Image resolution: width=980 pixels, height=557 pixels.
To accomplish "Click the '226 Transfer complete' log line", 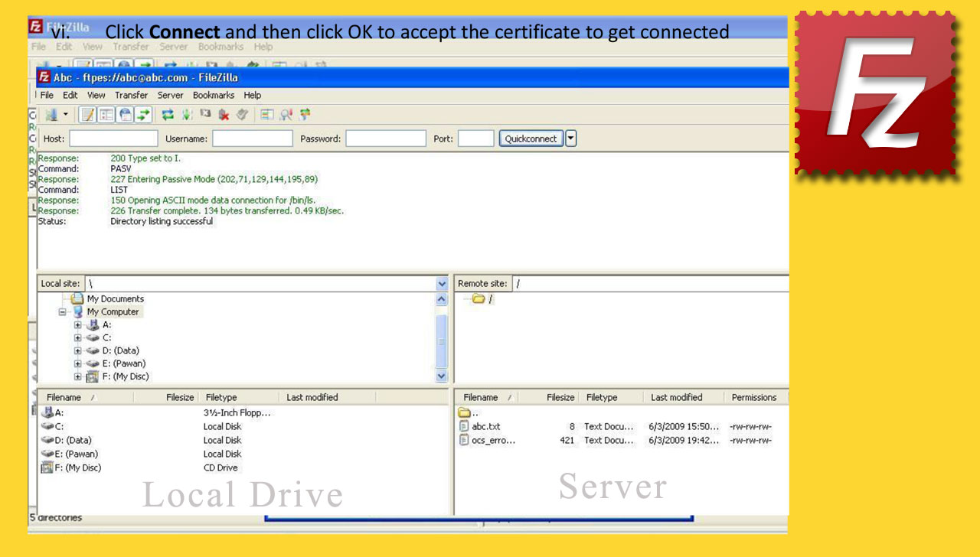I will pyautogui.click(x=227, y=211).
